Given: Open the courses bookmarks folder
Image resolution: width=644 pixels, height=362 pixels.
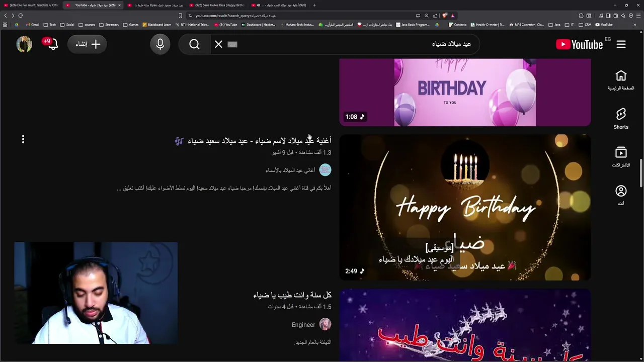Looking at the screenshot, I should point(87,25).
